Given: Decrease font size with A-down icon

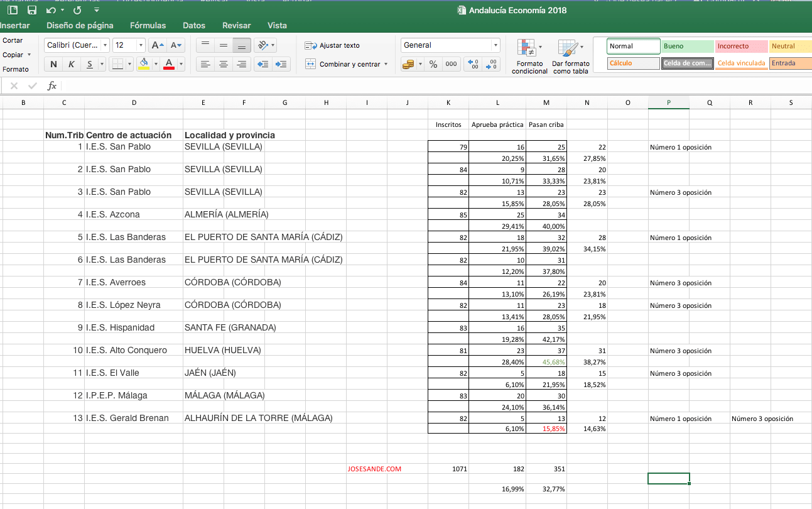Looking at the screenshot, I should click(x=176, y=45).
